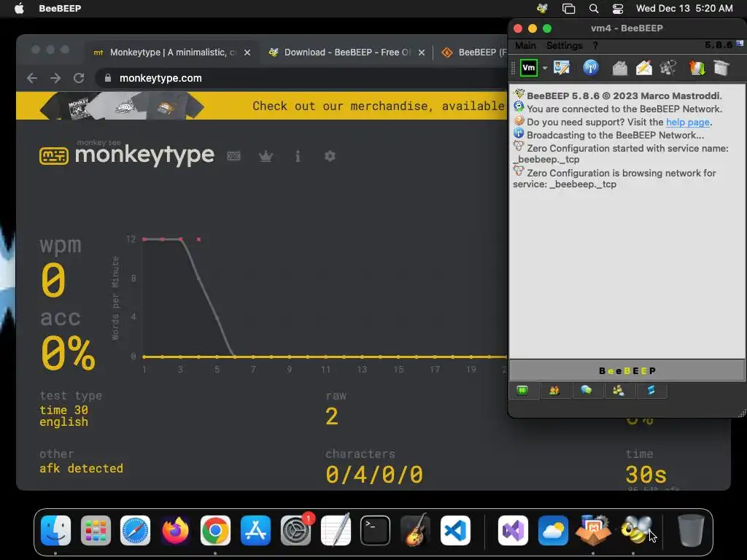
Task: Click the date and time in menu bar
Action: 684,9
